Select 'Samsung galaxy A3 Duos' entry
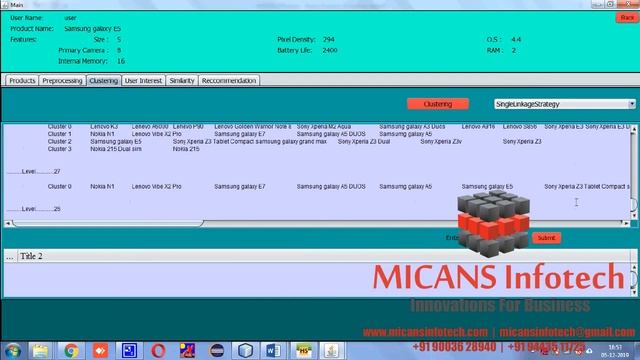 pyautogui.click(x=412, y=127)
